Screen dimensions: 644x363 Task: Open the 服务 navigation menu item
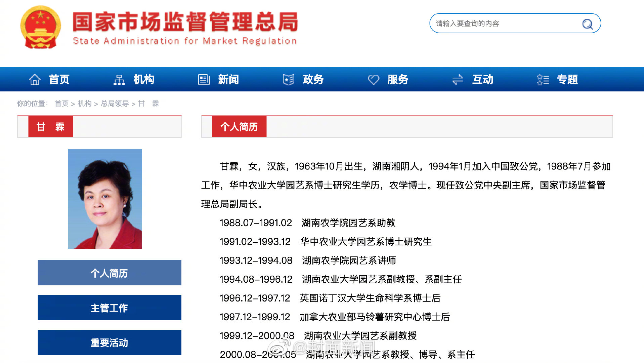[398, 80]
